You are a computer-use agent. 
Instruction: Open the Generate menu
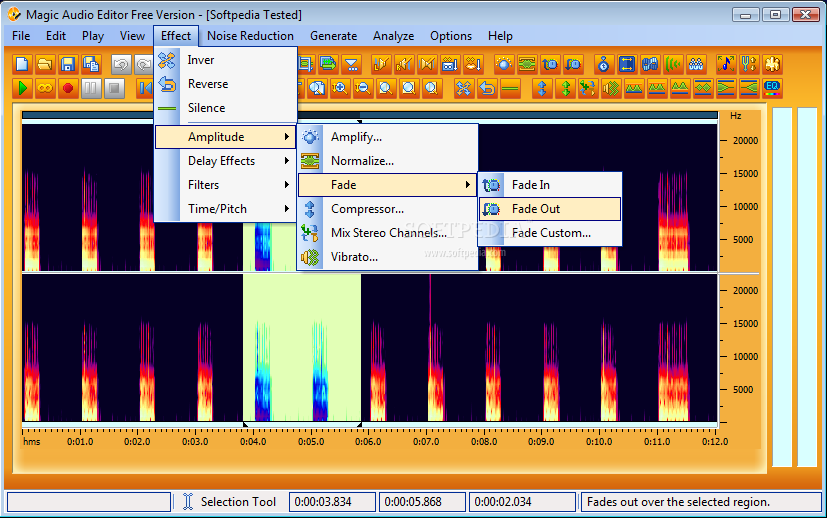tap(333, 36)
